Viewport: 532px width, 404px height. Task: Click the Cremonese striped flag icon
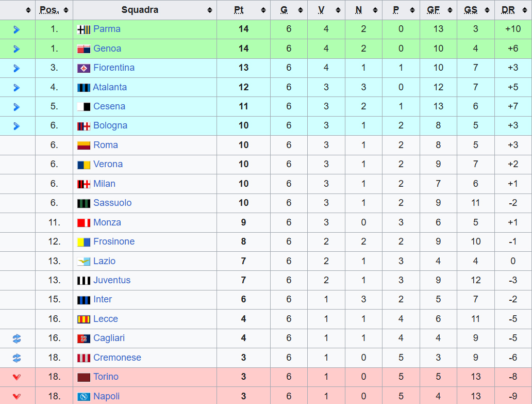pos(84,358)
